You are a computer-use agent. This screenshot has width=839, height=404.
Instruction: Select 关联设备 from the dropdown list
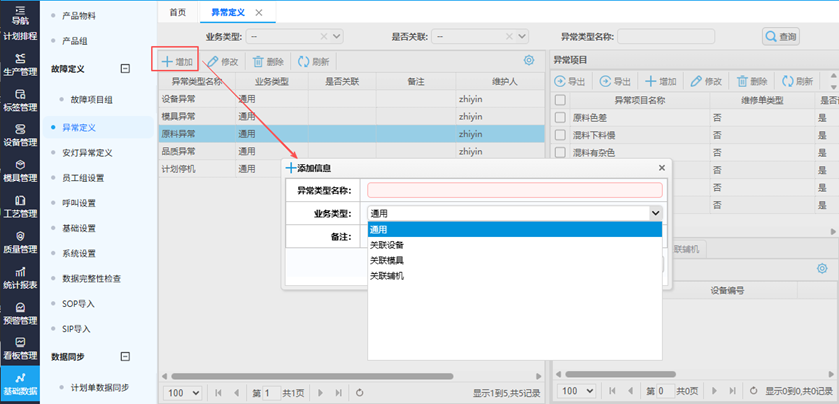(387, 244)
